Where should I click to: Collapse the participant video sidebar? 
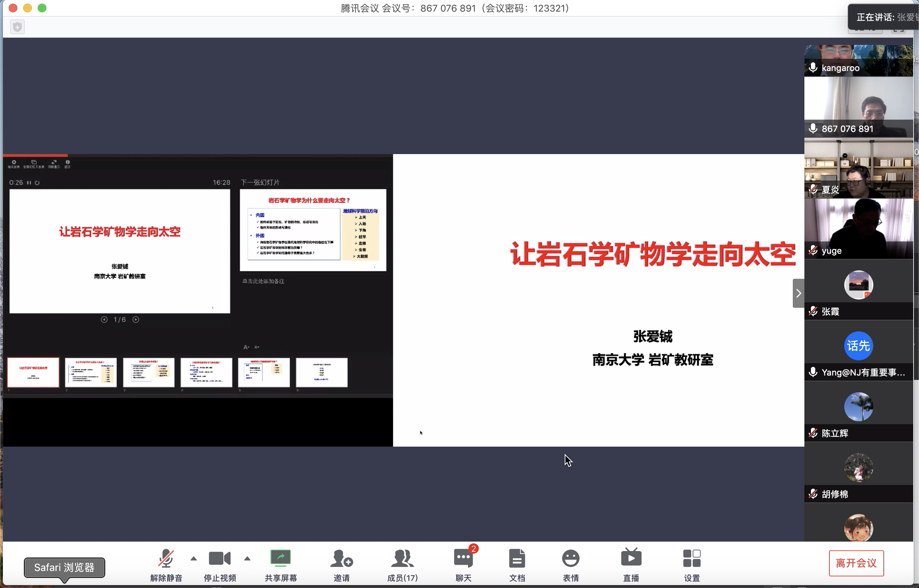(x=798, y=293)
